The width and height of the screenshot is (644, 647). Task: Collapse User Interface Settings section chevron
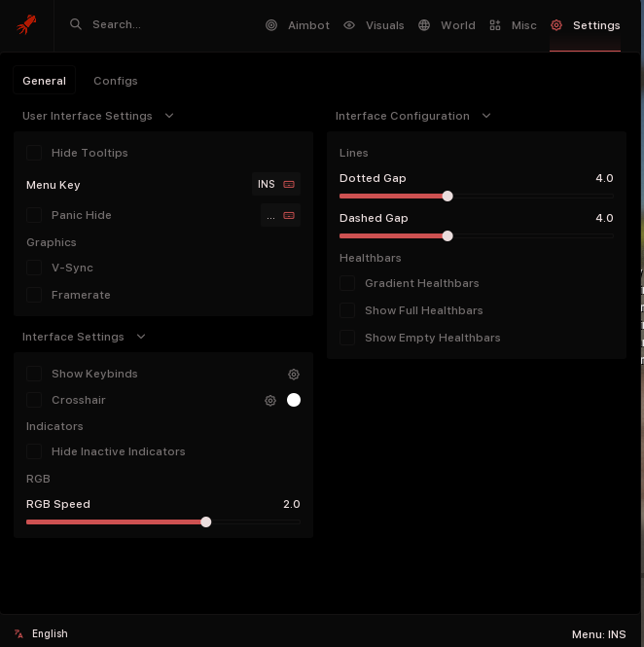169,116
